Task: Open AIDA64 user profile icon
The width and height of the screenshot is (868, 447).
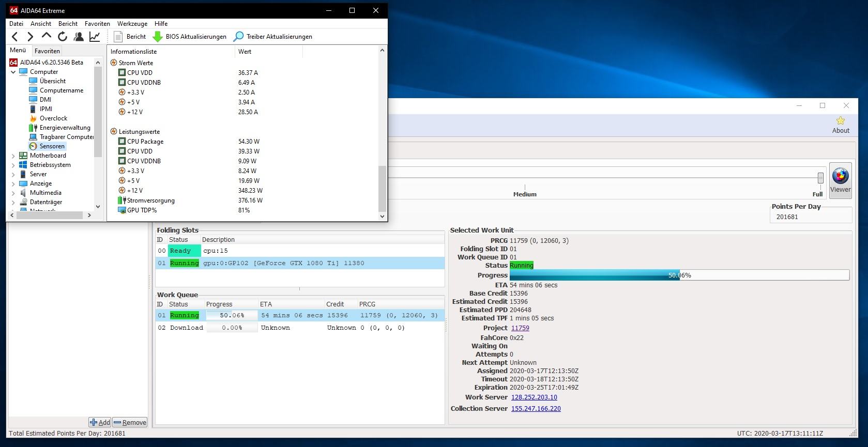Action: (79, 36)
